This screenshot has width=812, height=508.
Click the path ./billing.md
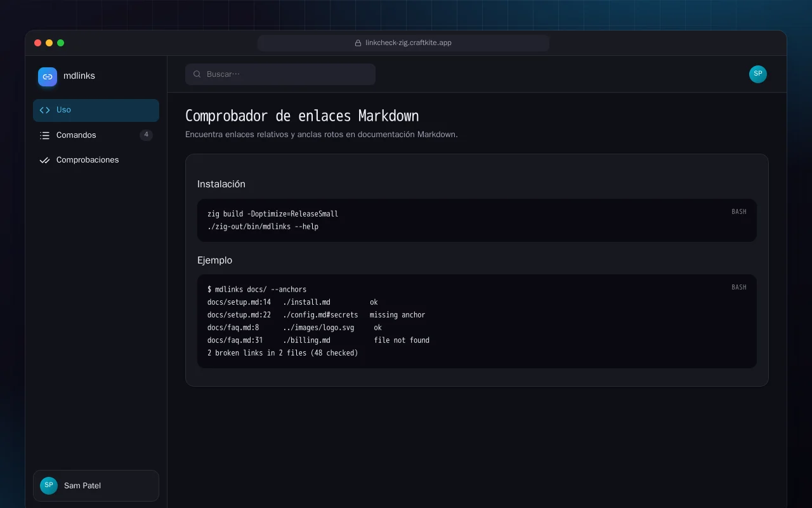(306, 340)
